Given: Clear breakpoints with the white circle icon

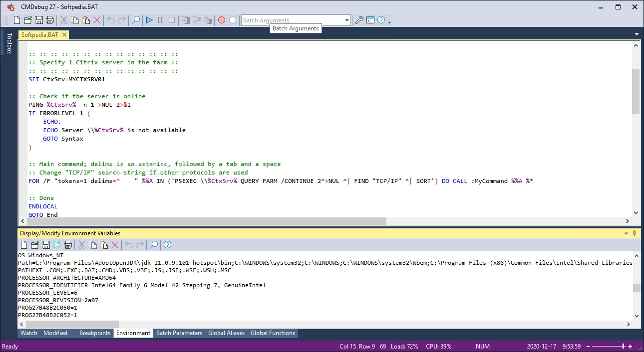Looking at the screenshot, I should 233,20.
